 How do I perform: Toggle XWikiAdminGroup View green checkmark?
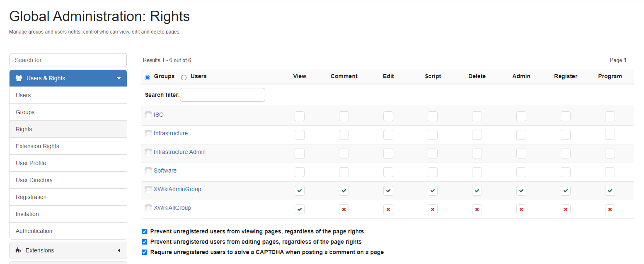[300, 191]
